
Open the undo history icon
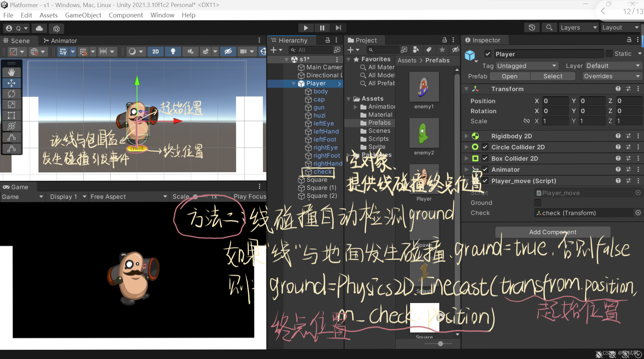pos(532,27)
